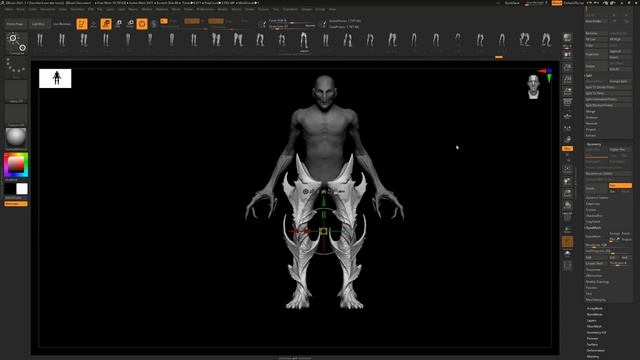Image resolution: width=640 pixels, height=360 pixels.
Task: Expand the Deformation subpalette
Action: pyautogui.click(x=596, y=350)
